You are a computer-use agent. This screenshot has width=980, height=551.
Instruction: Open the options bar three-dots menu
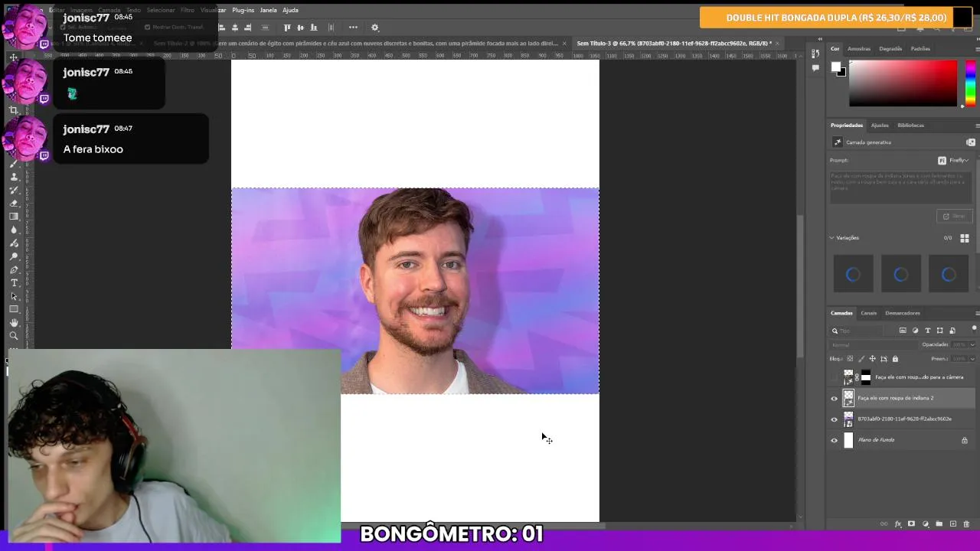point(353,28)
